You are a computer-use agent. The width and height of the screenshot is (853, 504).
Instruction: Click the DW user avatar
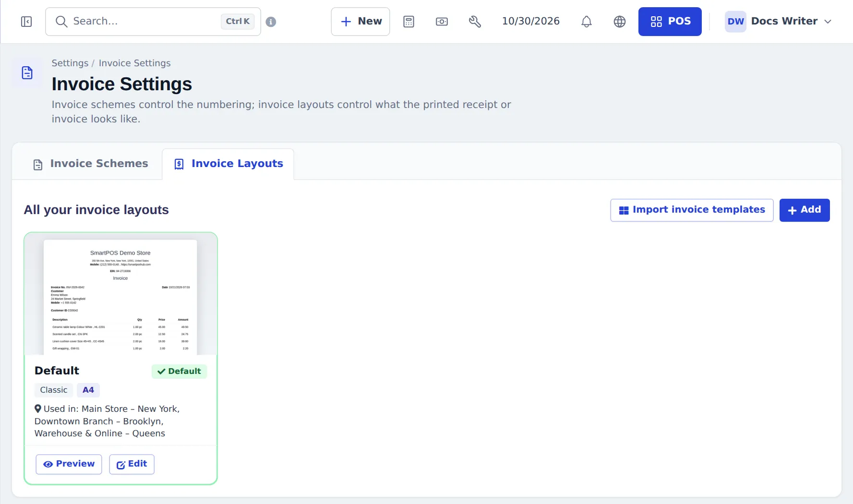(x=735, y=22)
